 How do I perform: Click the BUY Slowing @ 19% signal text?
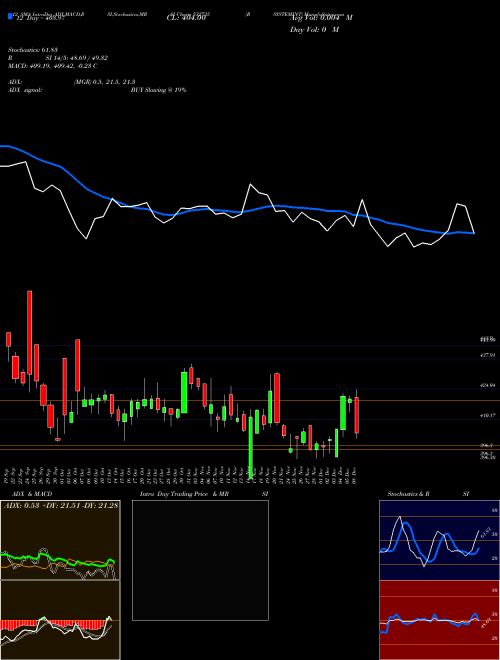tap(158, 90)
